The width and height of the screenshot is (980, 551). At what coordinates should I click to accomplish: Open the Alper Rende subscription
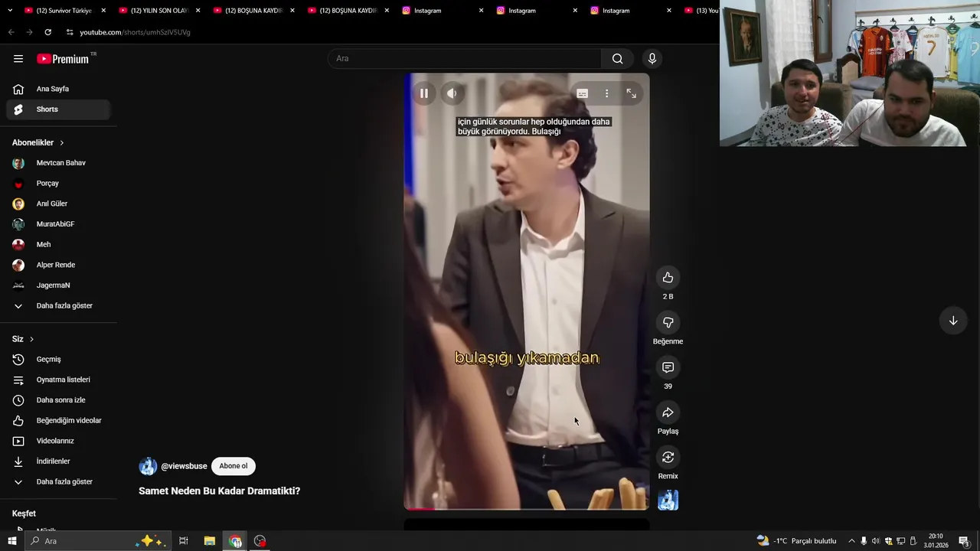pyautogui.click(x=58, y=265)
